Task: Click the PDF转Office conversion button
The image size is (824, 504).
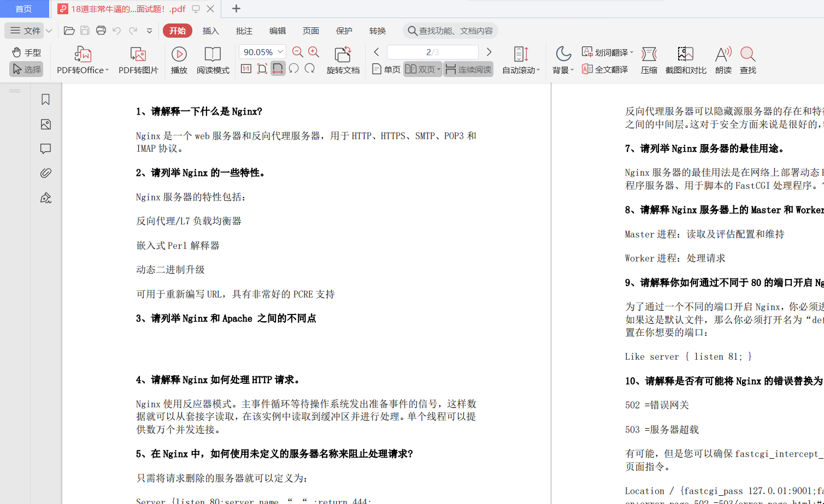Action: point(82,59)
